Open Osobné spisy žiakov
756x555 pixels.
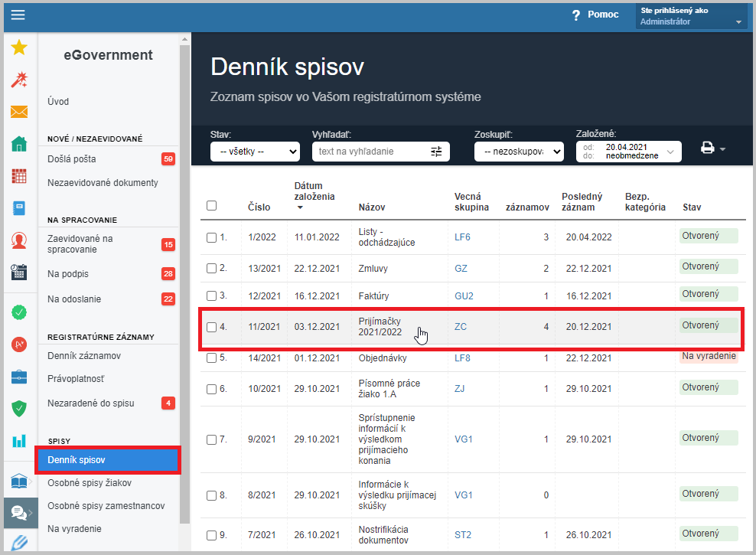point(90,483)
